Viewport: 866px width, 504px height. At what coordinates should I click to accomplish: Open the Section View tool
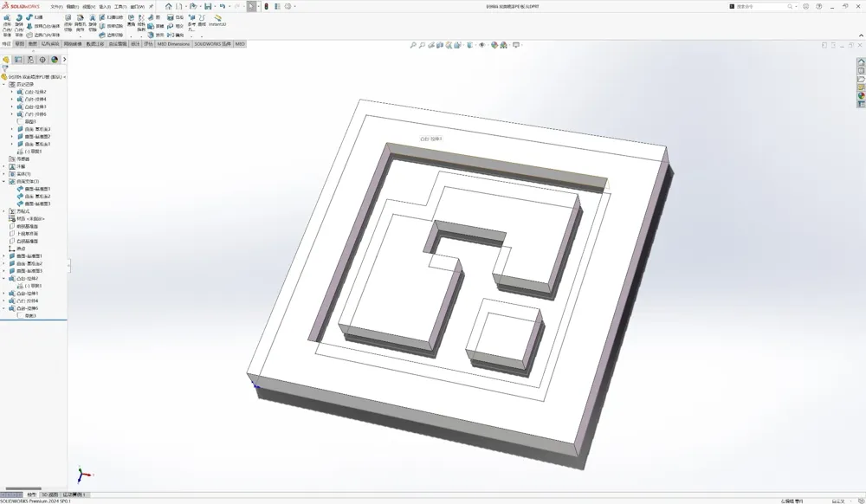tap(440, 45)
